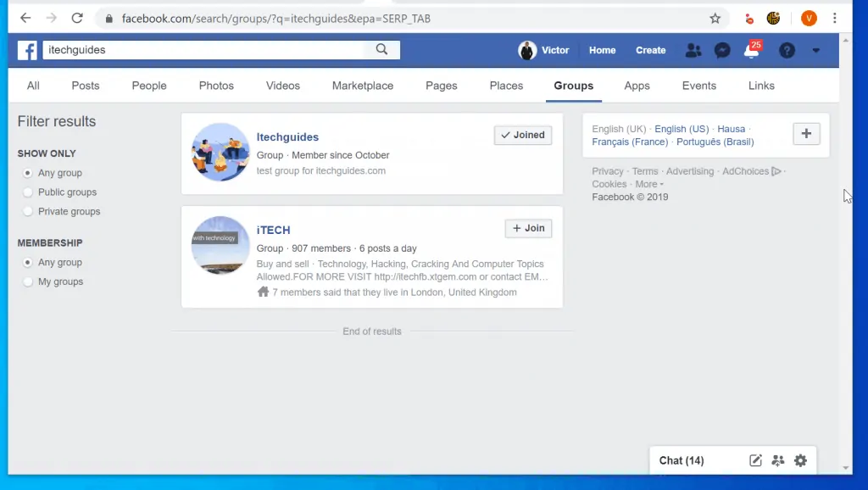The image size is (868, 490).
Task: Open the Groups tab
Action: (574, 86)
